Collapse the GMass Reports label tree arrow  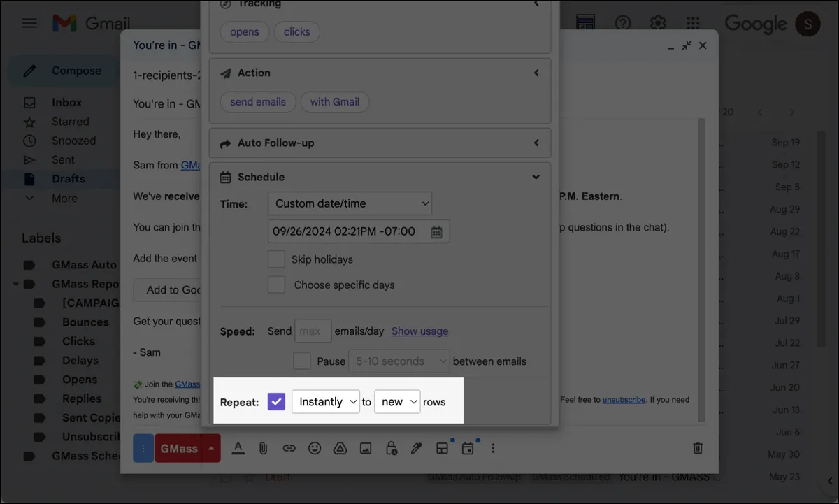point(15,285)
